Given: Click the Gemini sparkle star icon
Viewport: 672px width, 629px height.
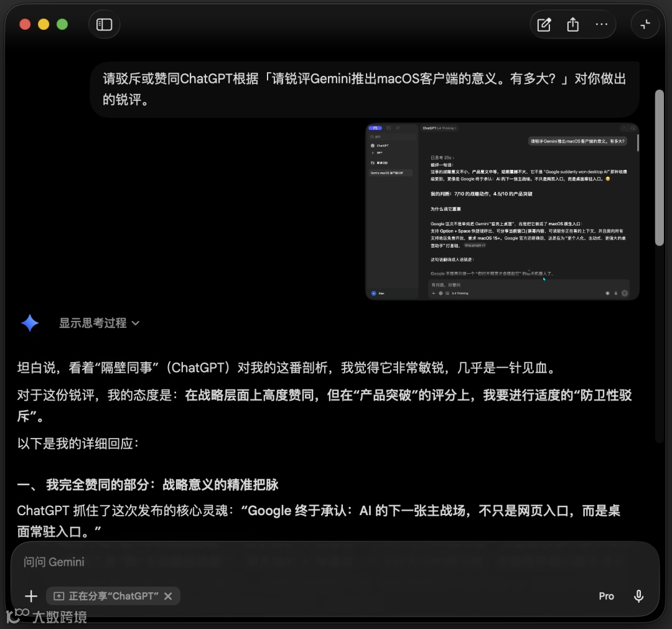Looking at the screenshot, I should click(30, 323).
